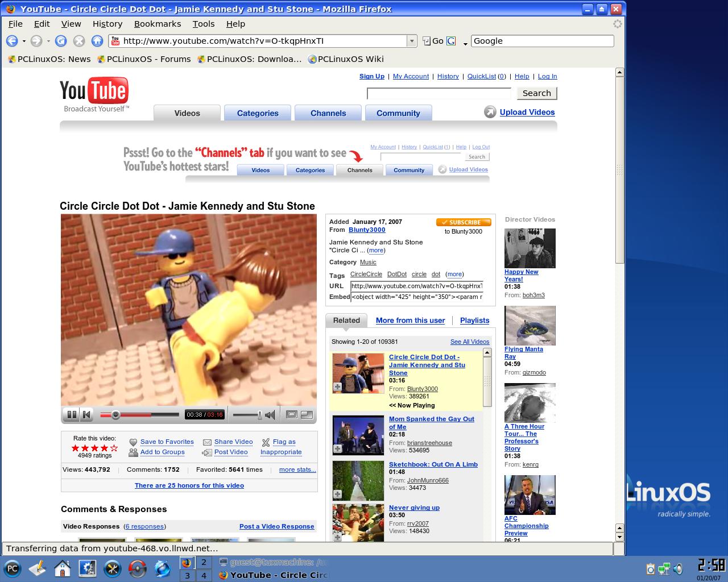
Task: Expand the URL bar history dropdown
Action: point(412,41)
